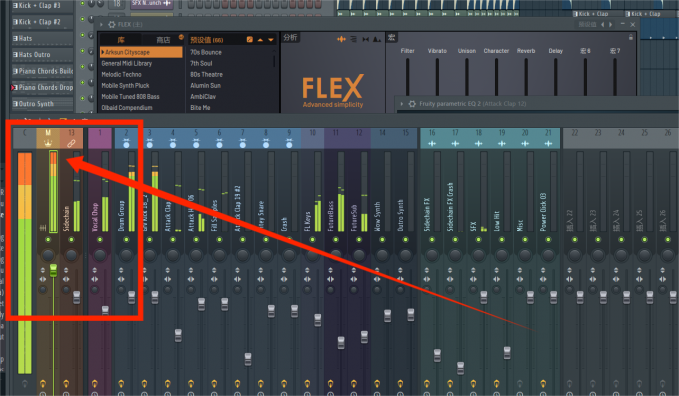Load the Alumin Sun preset
Viewport: 679px width, 396px height.
pos(205,85)
